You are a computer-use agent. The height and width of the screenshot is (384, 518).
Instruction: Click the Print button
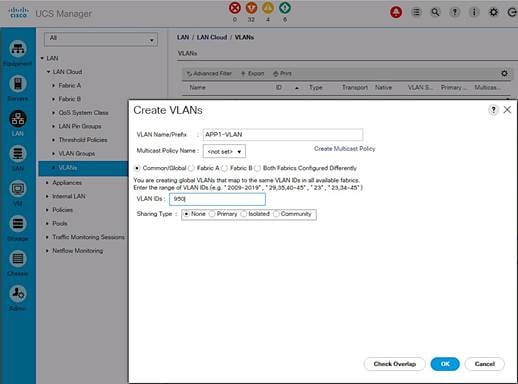pos(282,73)
